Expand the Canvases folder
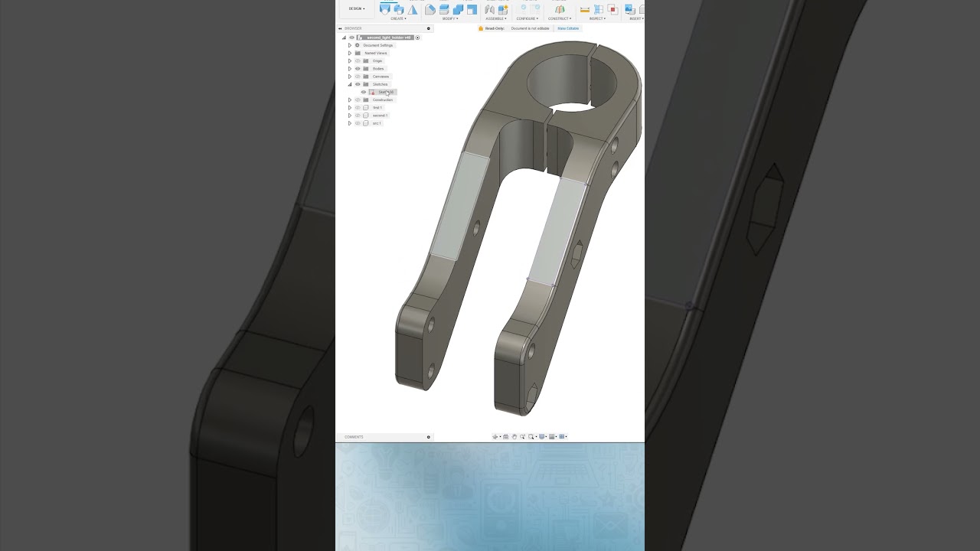The image size is (980, 551). 350,77
